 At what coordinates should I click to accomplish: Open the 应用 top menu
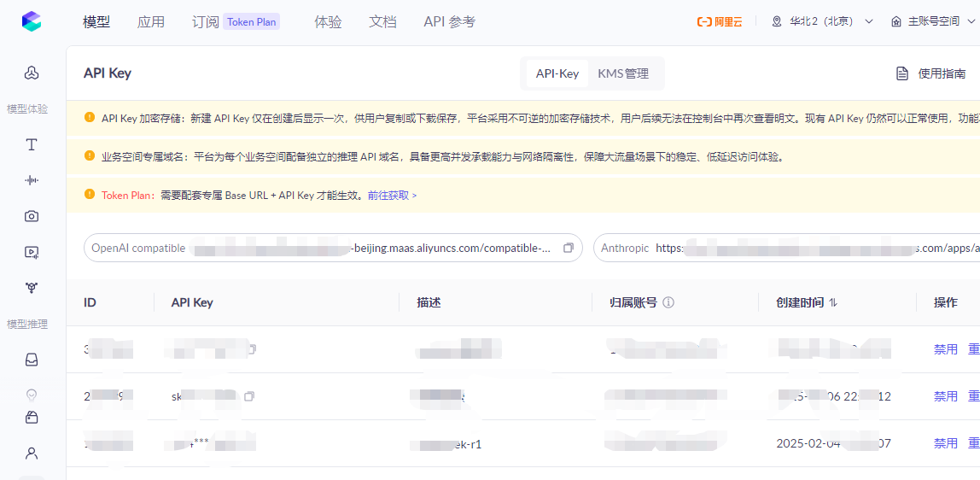(x=150, y=22)
